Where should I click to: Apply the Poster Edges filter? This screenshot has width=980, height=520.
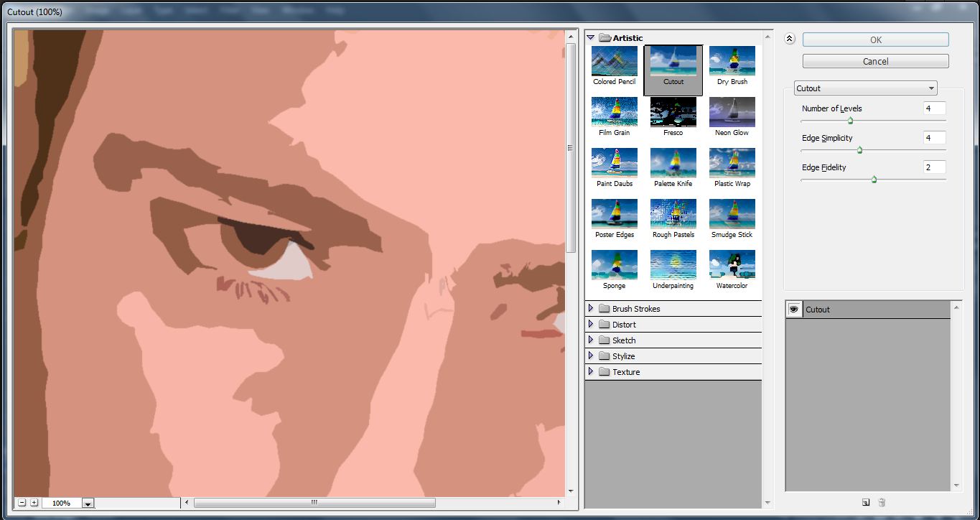(613, 213)
